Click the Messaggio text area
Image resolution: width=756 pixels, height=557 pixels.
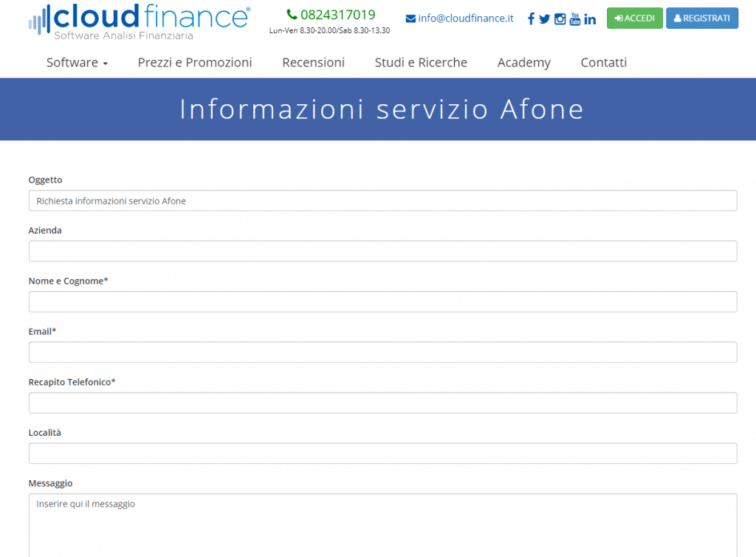[x=383, y=526]
